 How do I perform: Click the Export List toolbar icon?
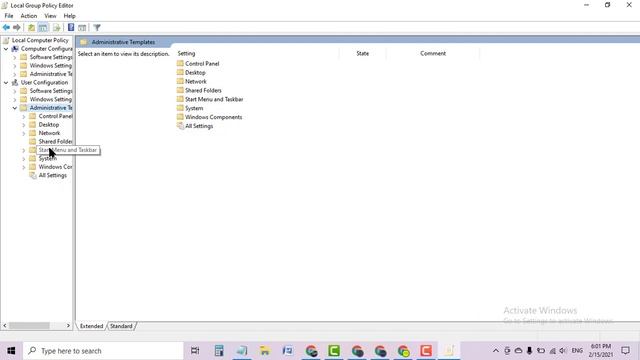point(56,28)
